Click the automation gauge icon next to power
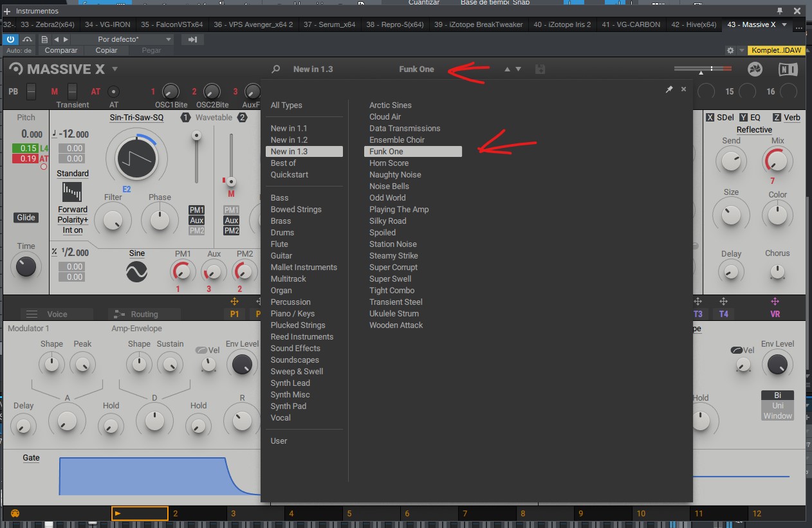Screen dimensions: 812x528 [27, 39]
